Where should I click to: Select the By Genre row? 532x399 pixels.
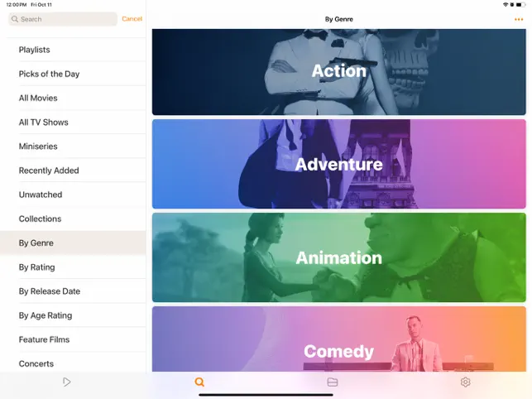73,243
